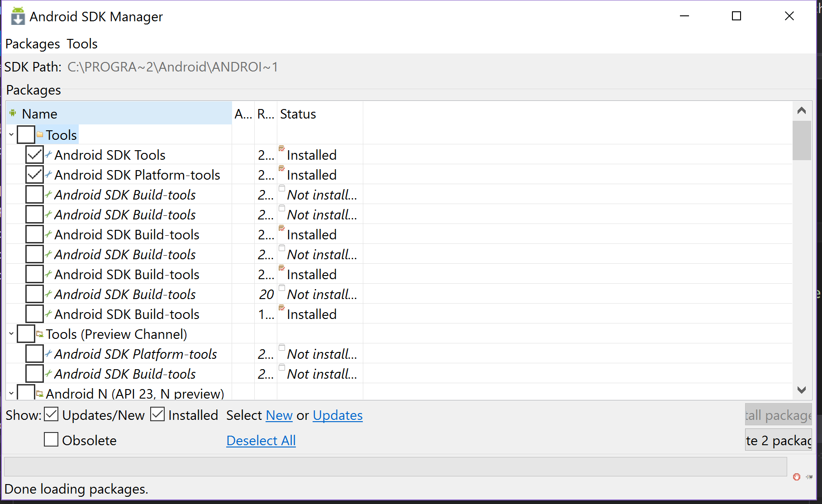This screenshot has height=504, width=822.
Task: Click the 'Done loading packages.' status text
Action: pos(76,489)
